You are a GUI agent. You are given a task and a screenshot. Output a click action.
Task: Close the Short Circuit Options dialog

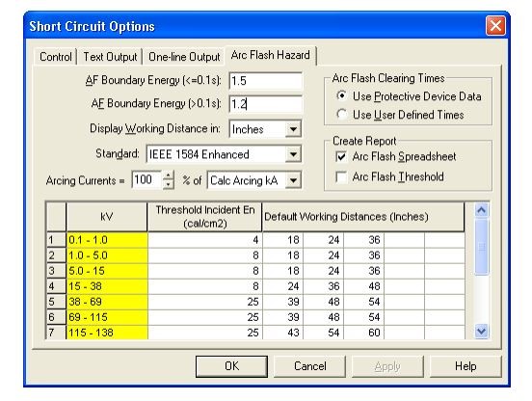point(495,26)
